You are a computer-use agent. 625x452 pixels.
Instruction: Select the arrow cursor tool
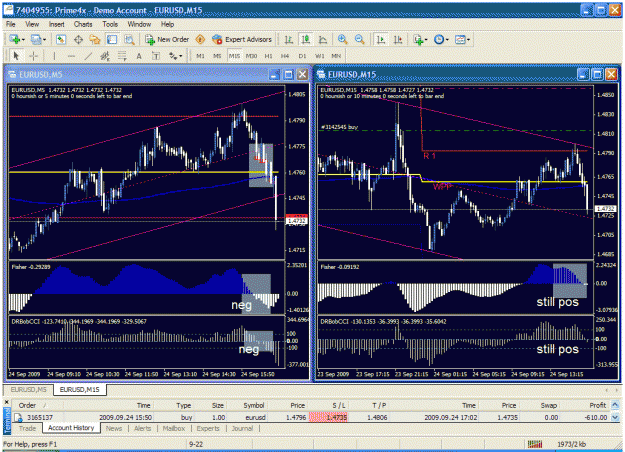16,56
